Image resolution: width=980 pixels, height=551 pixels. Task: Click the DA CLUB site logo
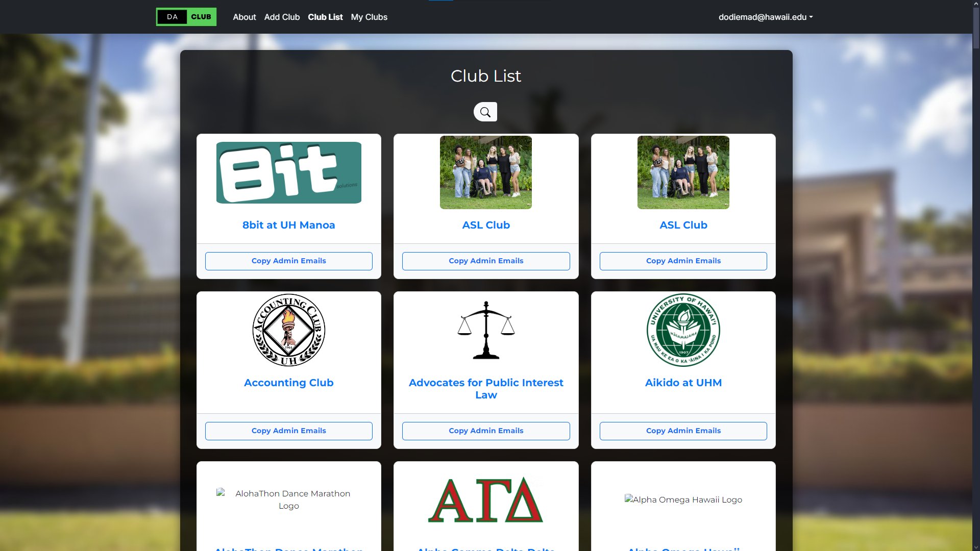click(186, 17)
